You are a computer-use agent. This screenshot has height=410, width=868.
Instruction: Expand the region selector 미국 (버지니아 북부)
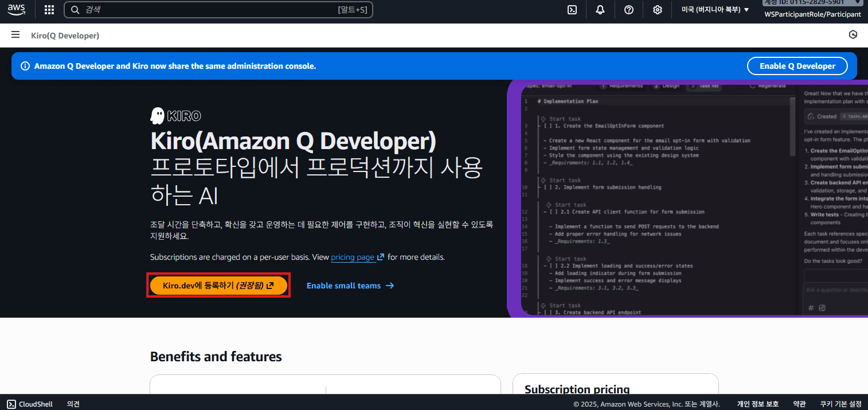point(715,10)
